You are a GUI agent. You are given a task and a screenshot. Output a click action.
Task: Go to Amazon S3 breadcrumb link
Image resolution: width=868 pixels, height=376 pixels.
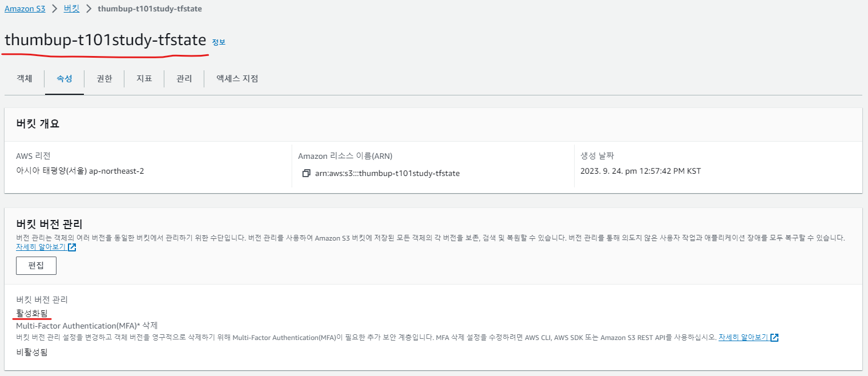coord(25,9)
